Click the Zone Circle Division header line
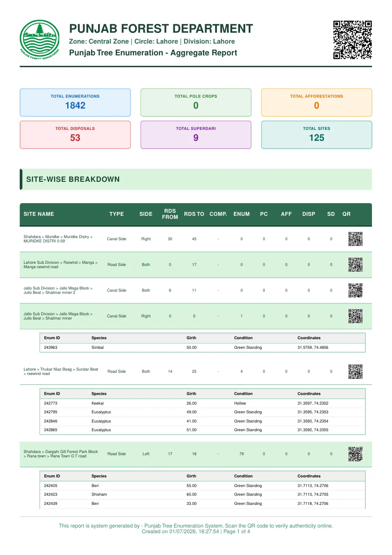 (152, 41)
